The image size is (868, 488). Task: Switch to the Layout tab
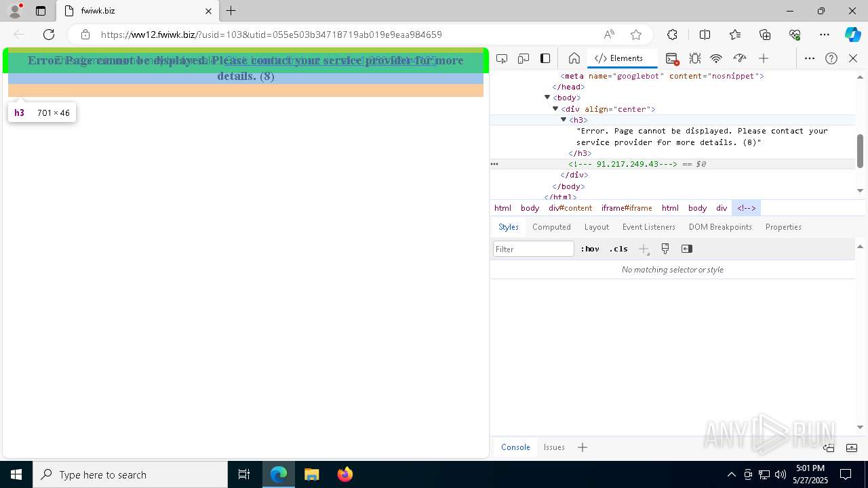[x=596, y=227]
